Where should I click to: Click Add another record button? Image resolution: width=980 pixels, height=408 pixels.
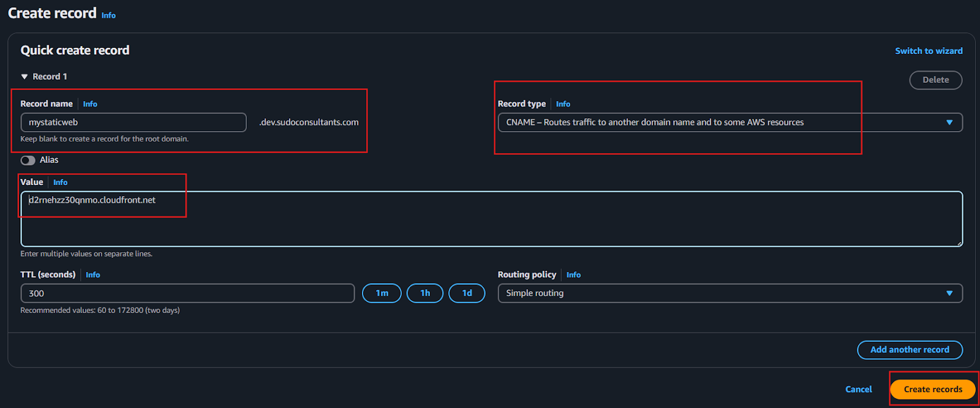(910, 350)
